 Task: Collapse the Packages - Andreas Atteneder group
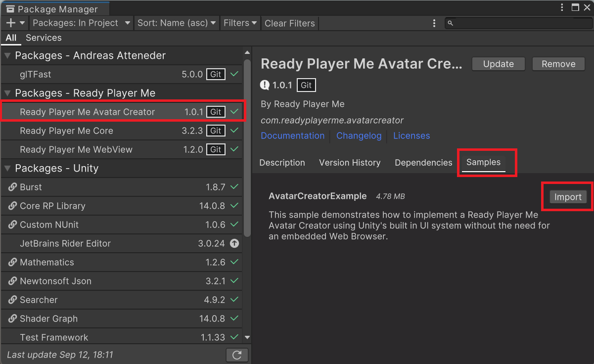(7, 55)
